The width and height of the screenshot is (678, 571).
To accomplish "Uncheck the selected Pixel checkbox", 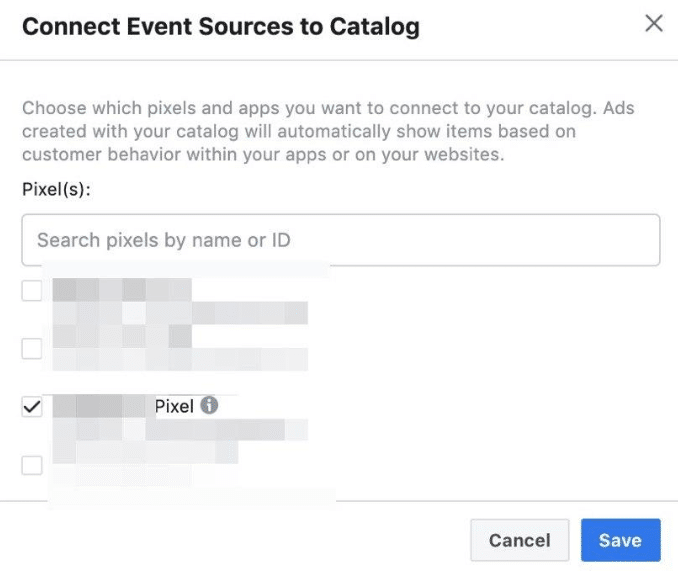I will coord(32,407).
